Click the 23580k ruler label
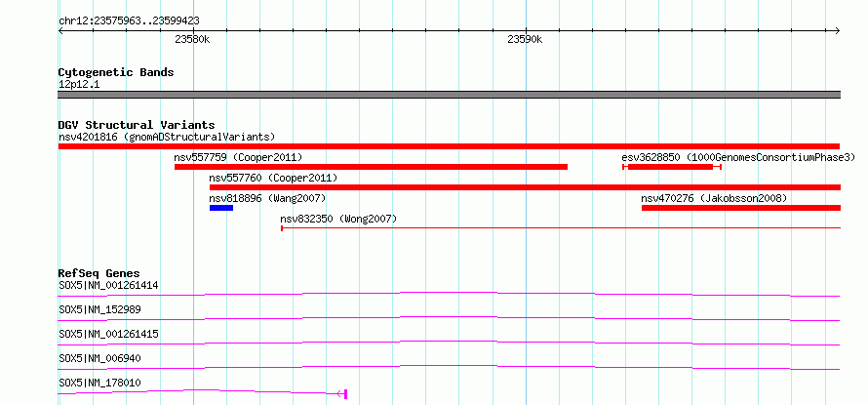 pyautogui.click(x=192, y=39)
